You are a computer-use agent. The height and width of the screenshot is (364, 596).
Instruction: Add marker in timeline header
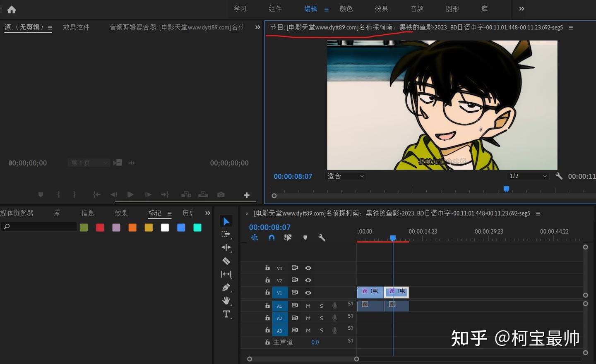tap(305, 237)
